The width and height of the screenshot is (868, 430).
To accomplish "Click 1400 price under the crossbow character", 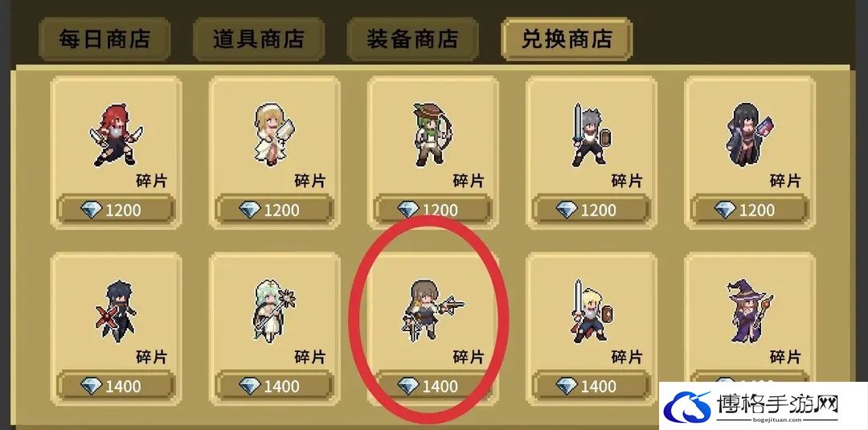I will pos(433,386).
